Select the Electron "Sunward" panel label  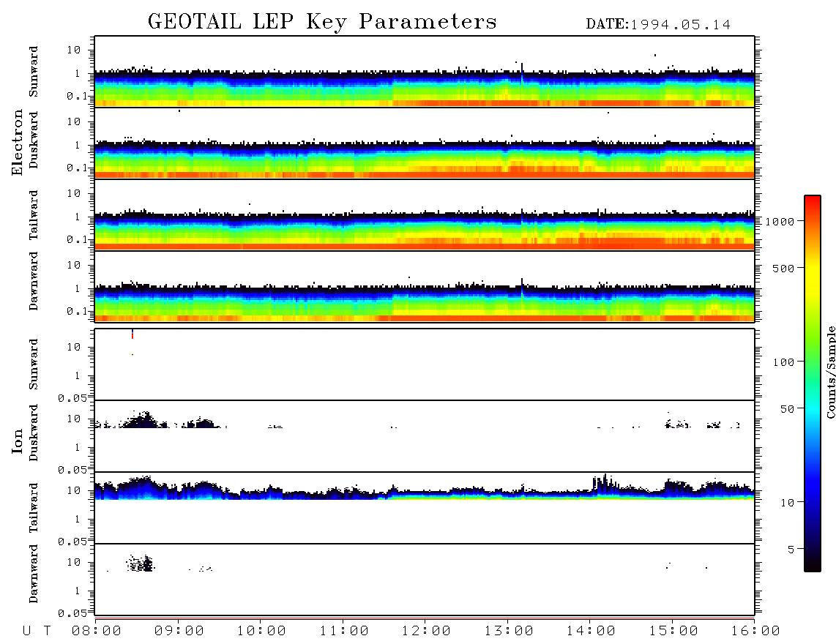click(x=34, y=72)
